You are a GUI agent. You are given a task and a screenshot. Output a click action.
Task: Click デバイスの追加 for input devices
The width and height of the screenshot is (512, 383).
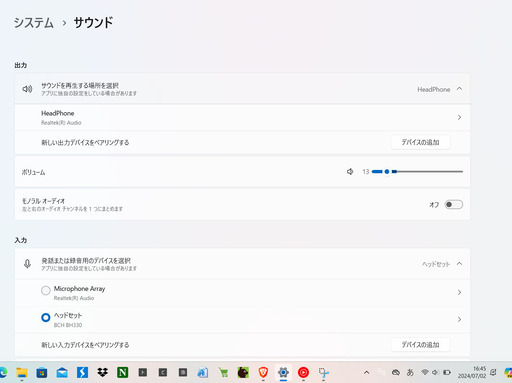pyautogui.click(x=420, y=345)
